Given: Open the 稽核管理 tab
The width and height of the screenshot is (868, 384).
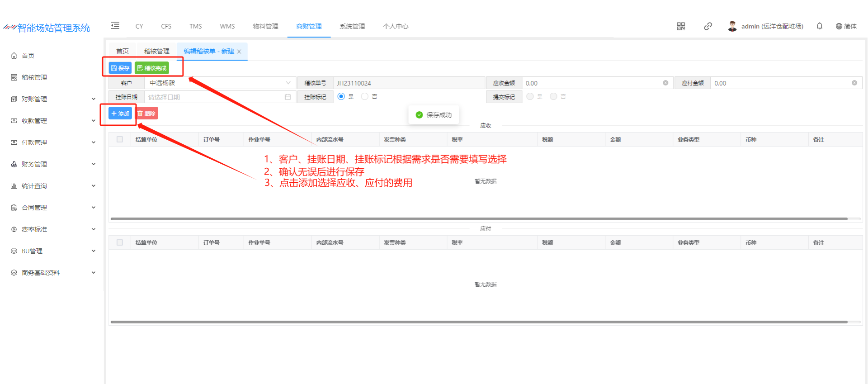Looking at the screenshot, I should [x=156, y=51].
